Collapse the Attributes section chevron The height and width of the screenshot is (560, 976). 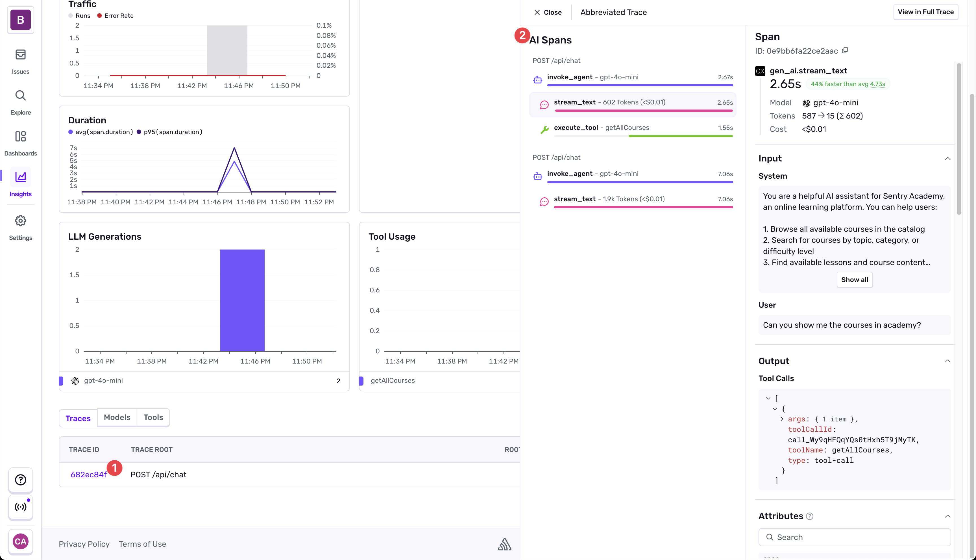point(947,516)
